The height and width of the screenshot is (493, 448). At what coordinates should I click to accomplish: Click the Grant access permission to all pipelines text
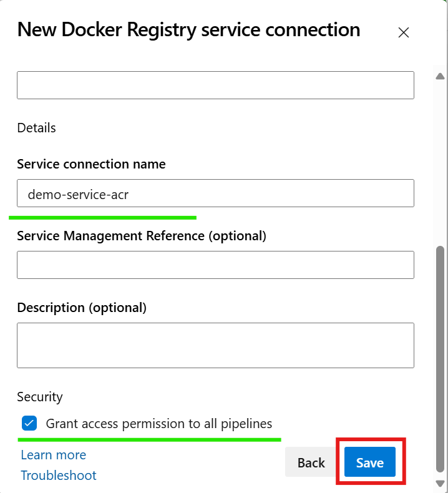tap(158, 424)
